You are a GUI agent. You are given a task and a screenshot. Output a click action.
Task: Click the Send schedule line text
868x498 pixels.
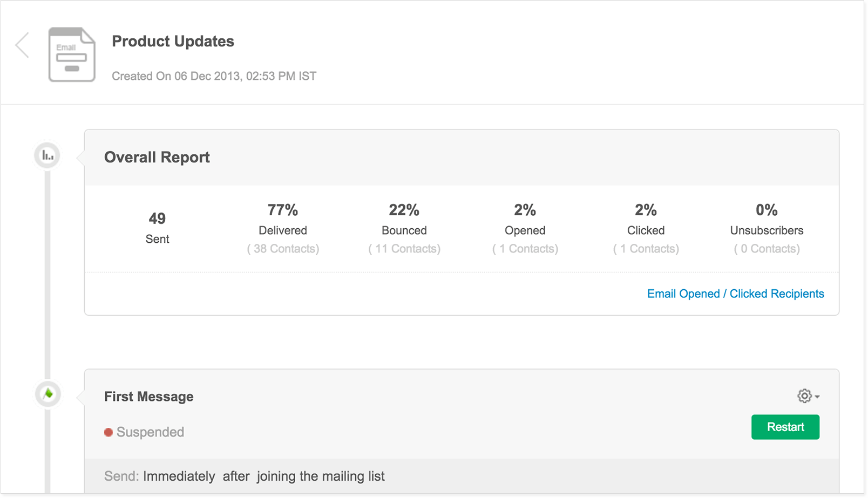point(245,476)
